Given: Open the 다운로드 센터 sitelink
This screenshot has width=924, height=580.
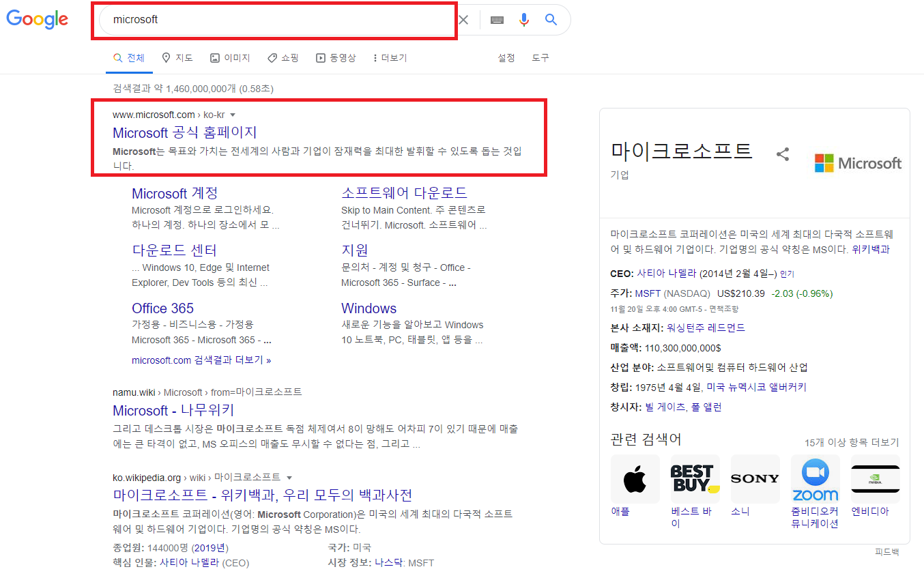Looking at the screenshot, I should [174, 250].
